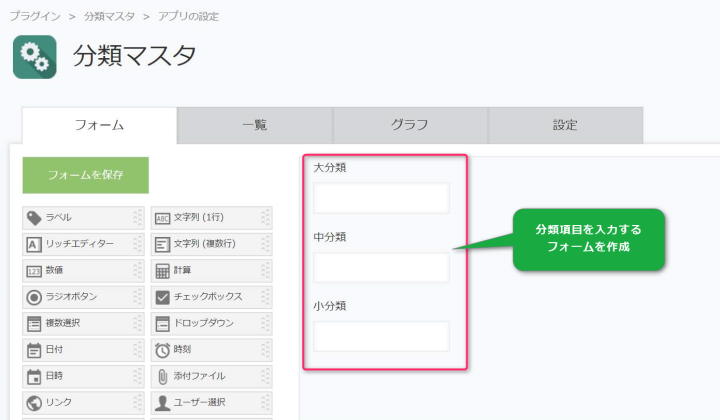This screenshot has height=420, width=720.
Task: Select the リンク globe icon
Action: [x=33, y=403]
